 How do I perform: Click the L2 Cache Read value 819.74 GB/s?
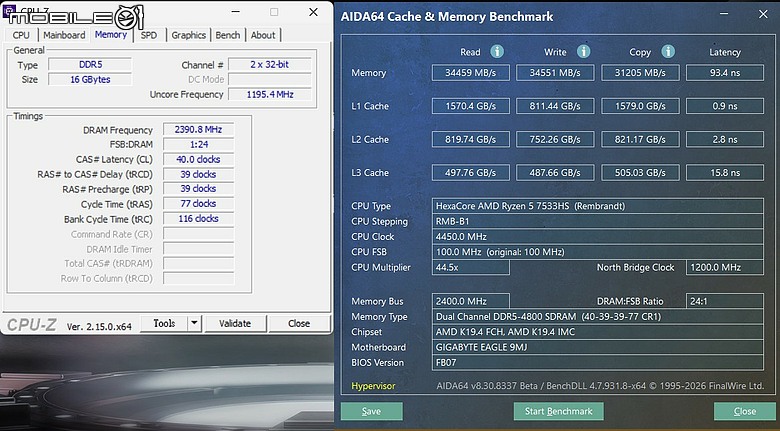click(x=471, y=139)
